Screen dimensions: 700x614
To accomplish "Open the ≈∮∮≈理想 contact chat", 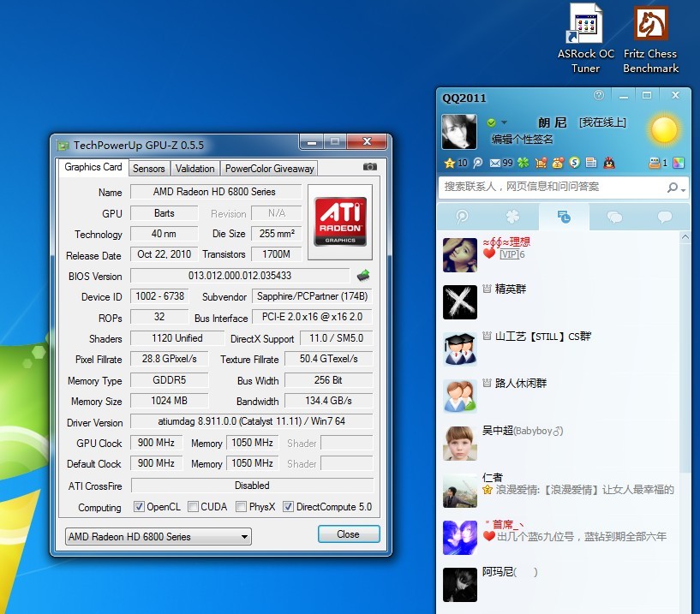I will [559, 255].
